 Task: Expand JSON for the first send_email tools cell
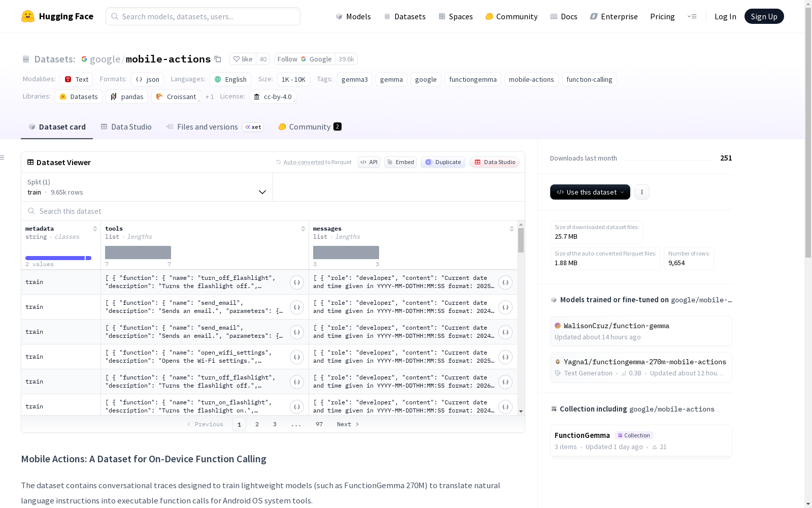click(x=297, y=307)
